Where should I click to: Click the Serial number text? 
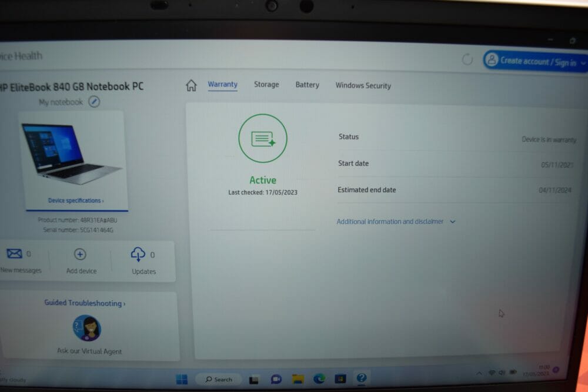click(x=78, y=230)
